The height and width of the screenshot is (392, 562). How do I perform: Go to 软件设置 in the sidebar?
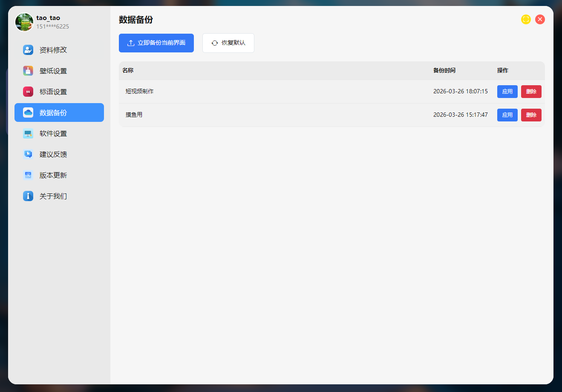(53, 133)
